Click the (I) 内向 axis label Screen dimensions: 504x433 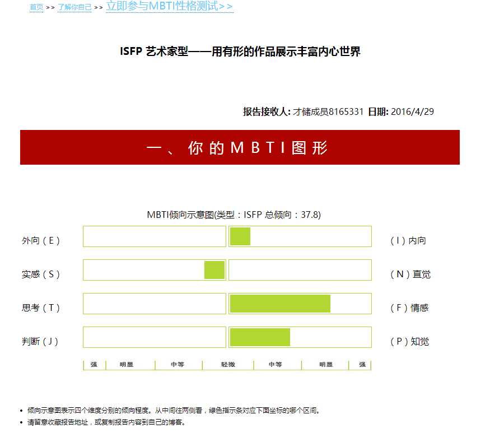pos(408,240)
